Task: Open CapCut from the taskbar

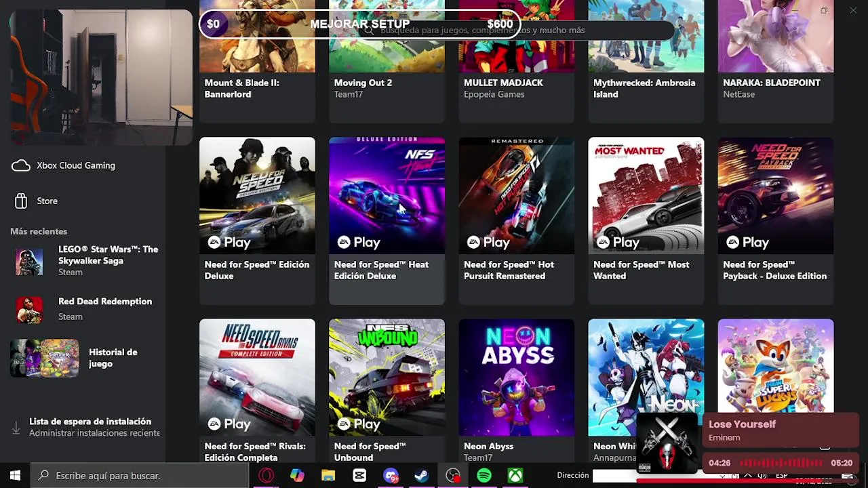Action: pyautogui.click(x=359, y=476)
